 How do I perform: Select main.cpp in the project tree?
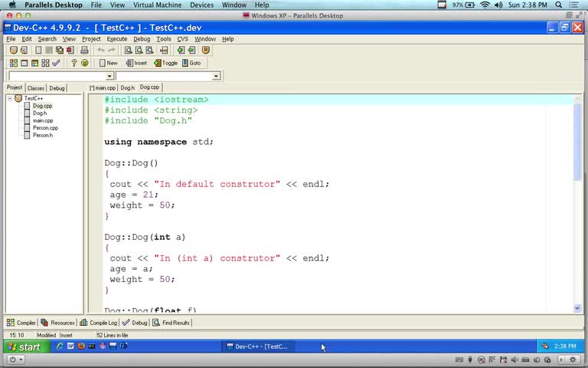[x=43, y=120]
